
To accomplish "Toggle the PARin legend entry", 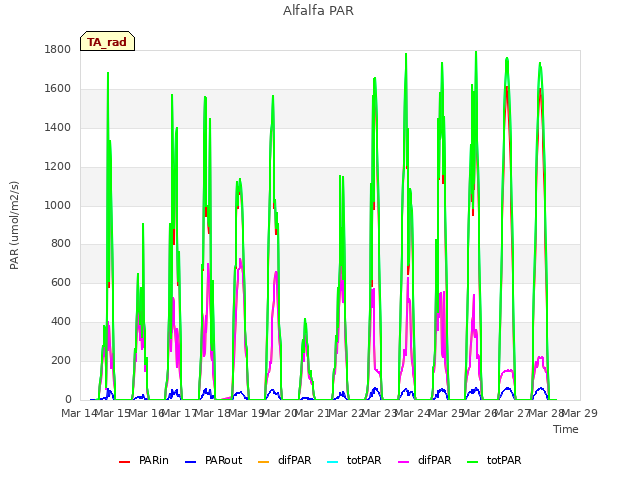I will click(x=144, y=460).
